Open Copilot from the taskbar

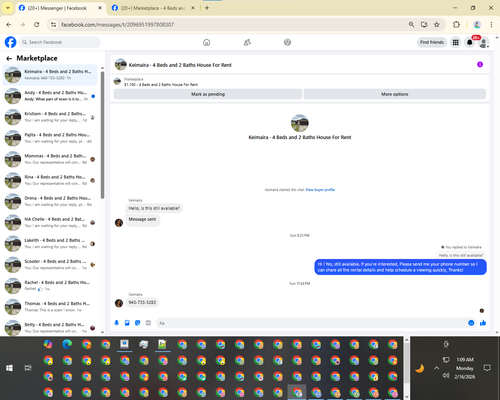pyautogui.click(x=48, y=344)
